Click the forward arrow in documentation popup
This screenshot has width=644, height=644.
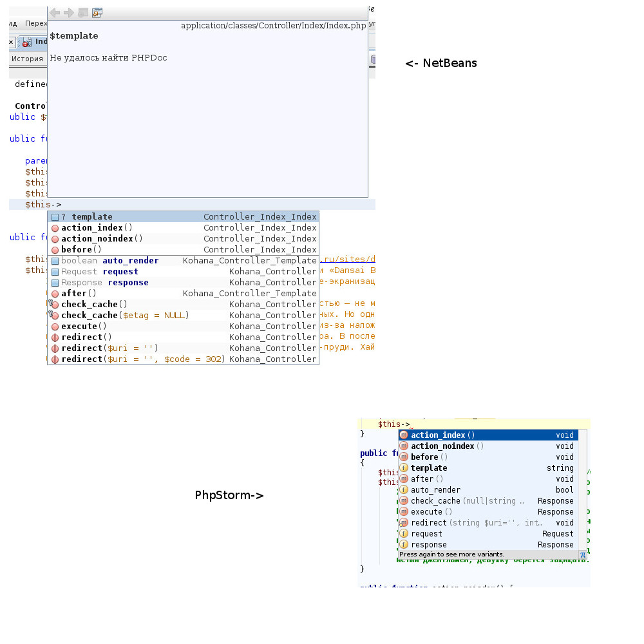69,13
